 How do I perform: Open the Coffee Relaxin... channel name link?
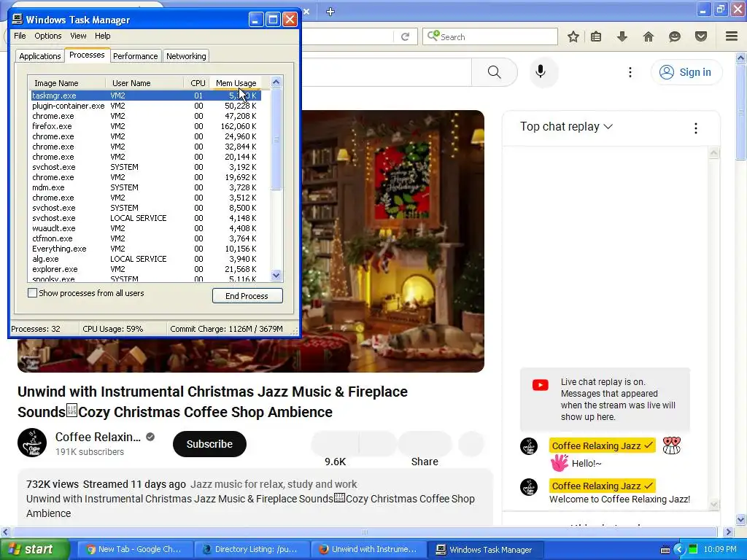pos(98,437)
